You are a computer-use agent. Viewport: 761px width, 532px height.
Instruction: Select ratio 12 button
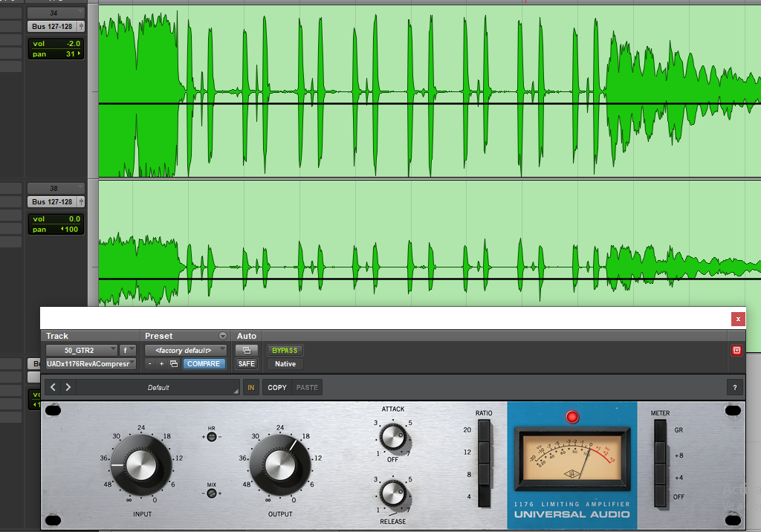[x=484, y=452]
